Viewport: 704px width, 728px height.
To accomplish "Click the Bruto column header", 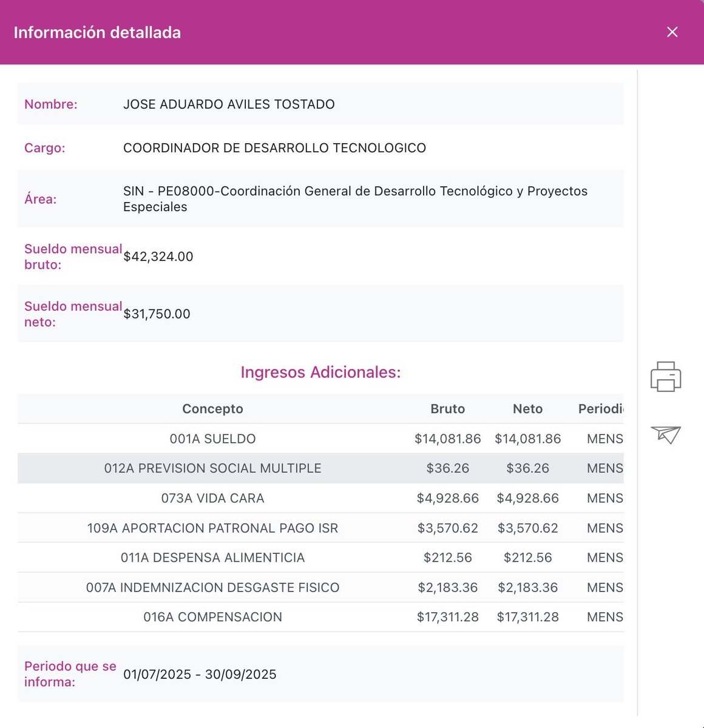I will [448, 409].
